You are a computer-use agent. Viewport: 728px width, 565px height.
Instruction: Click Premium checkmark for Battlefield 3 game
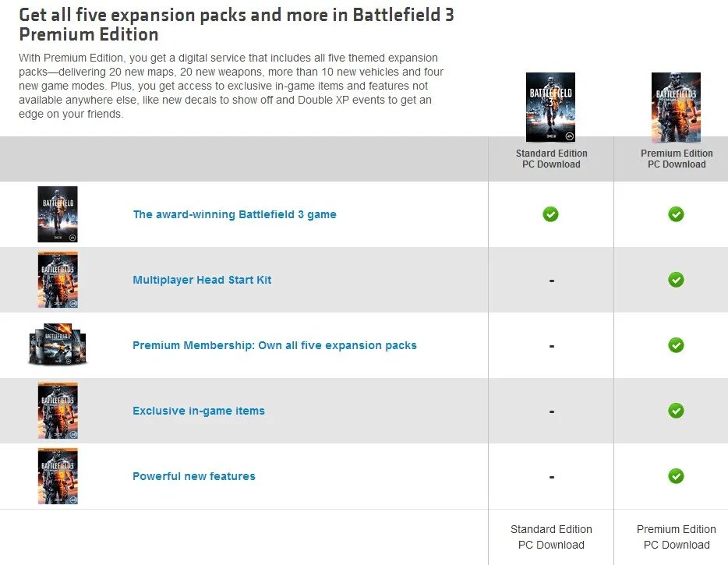click(676, 214)
